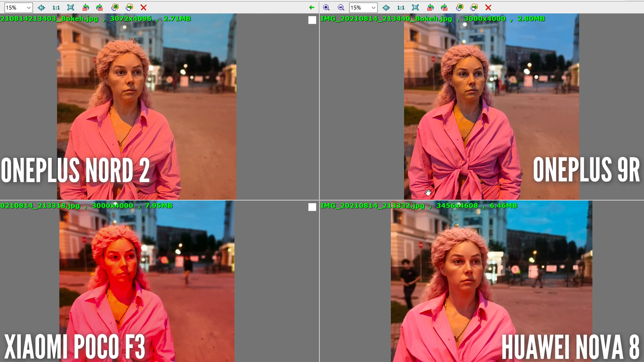644x362 pixels.
Task: Open left pane 15% zoom dropdown
Action: (x=29, y=7)
